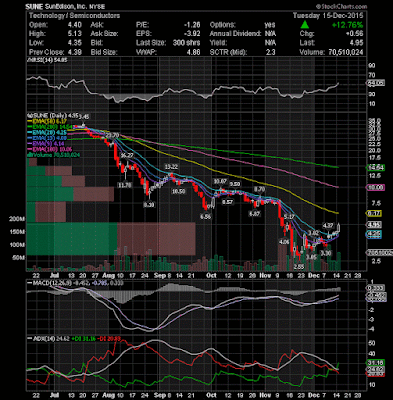The image size is (393, 400).
Task: Click the yellow EMA(50) line end
Action: pyautogui.click(x=338, y=213)
